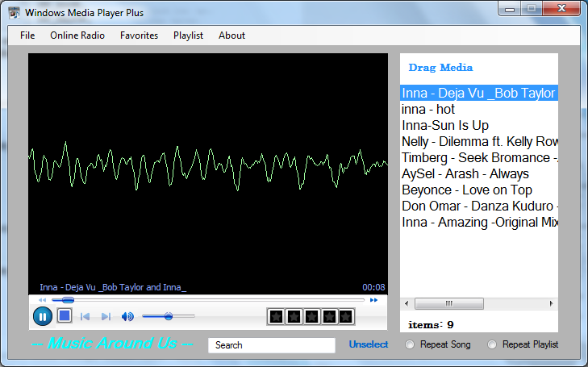Click the Windows Media Player Plus title icon
The width and height of the screenshot is (588, 367).
coord(15,12)
